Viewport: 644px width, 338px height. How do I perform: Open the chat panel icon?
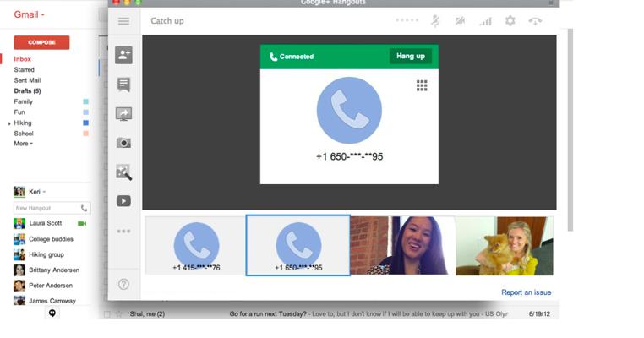point(123,84)
